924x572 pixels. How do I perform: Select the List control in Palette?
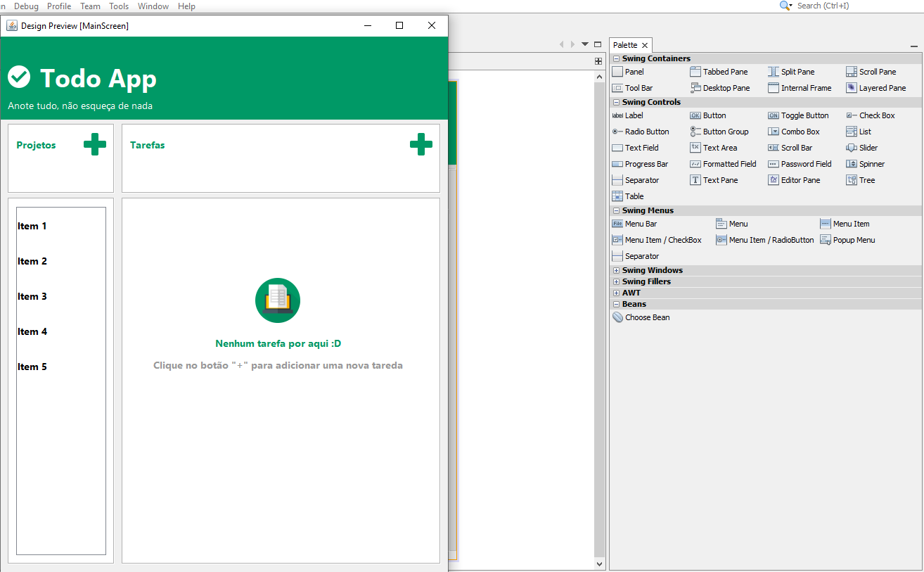859,132
